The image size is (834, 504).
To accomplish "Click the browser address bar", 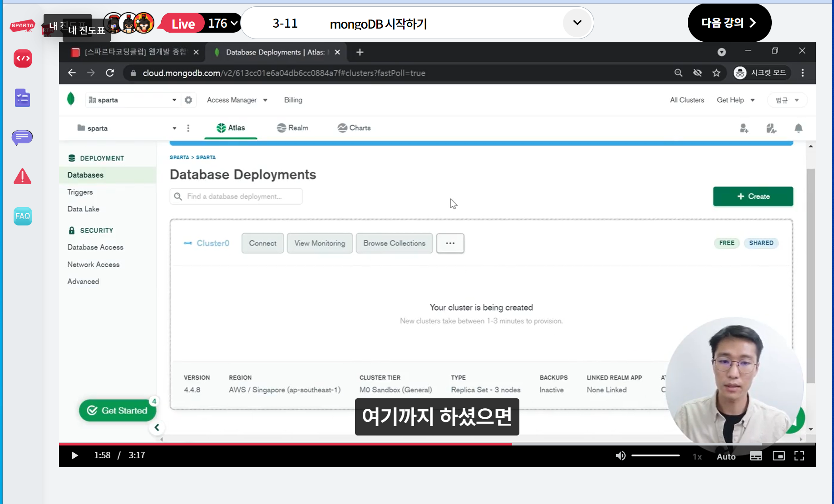I will click(395, 73).
